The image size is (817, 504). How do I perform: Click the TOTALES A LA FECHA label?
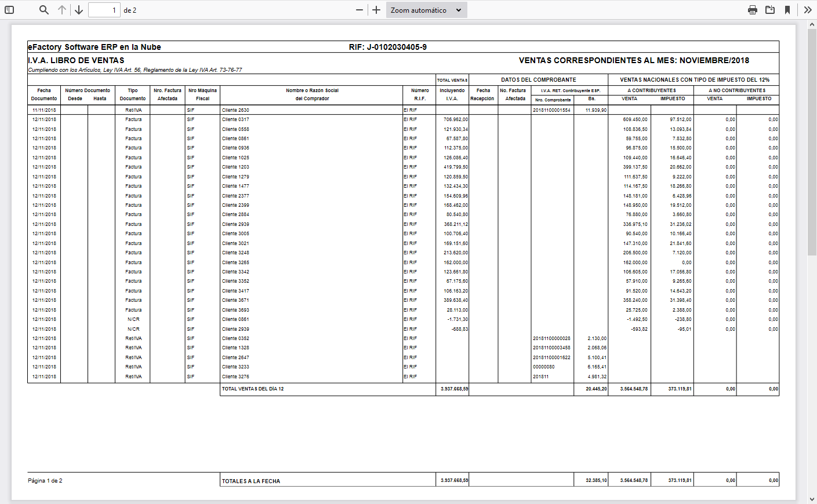(x=251, y=481)
